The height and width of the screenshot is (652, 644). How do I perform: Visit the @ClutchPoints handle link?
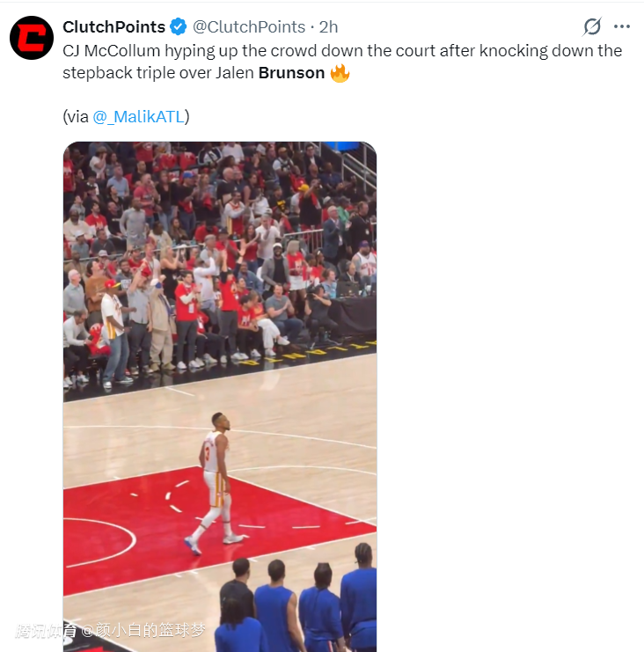click(x=249, y=27)
